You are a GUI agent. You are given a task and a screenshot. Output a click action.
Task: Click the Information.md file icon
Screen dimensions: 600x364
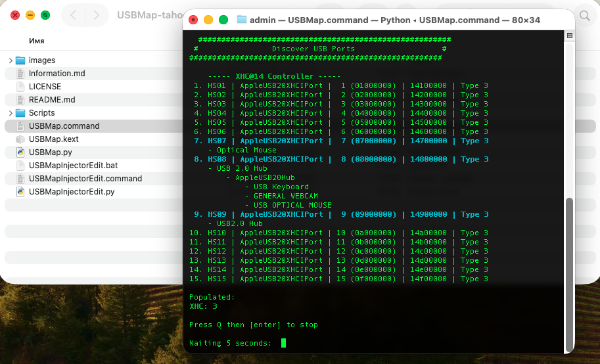[x=20, y=74]
